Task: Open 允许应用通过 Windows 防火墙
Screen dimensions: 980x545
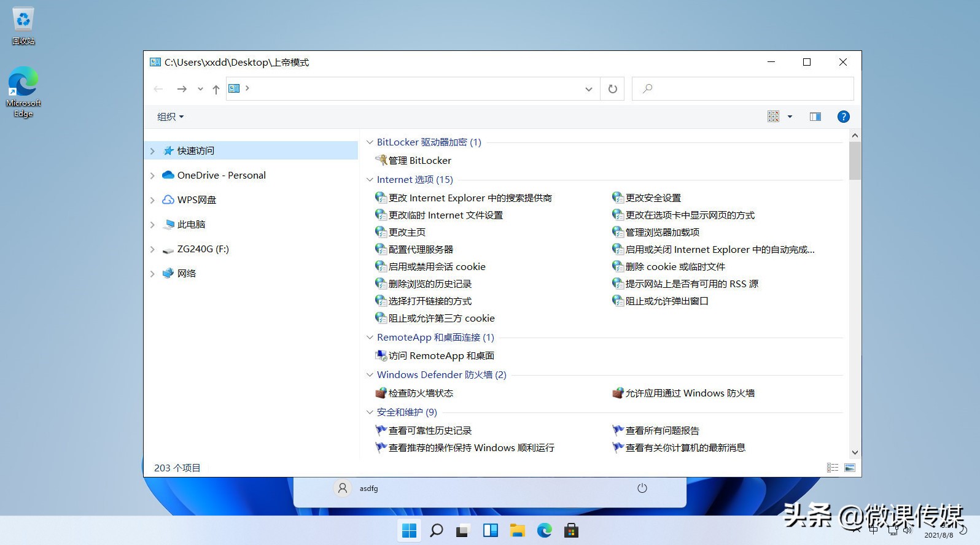Action: tap(683, 393)
